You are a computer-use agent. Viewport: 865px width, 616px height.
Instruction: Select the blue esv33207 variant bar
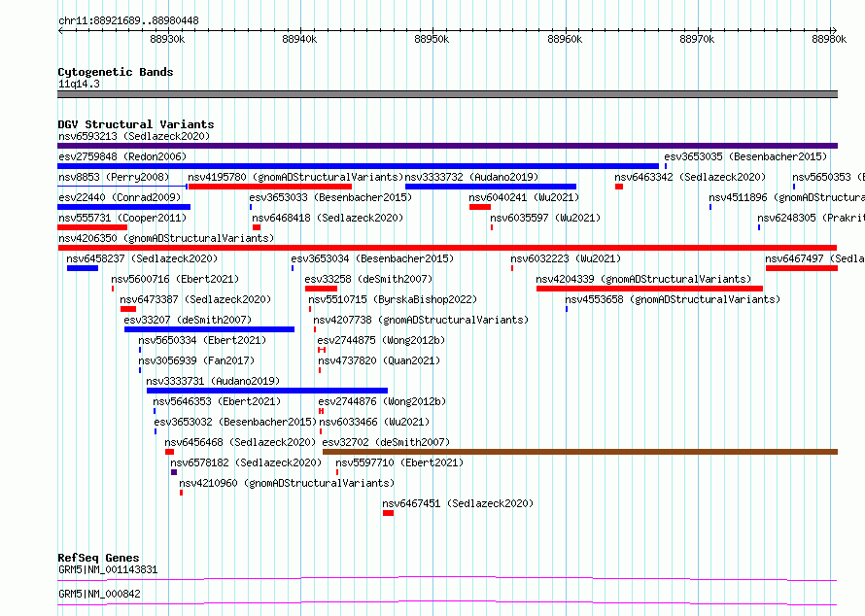(210, 329)
